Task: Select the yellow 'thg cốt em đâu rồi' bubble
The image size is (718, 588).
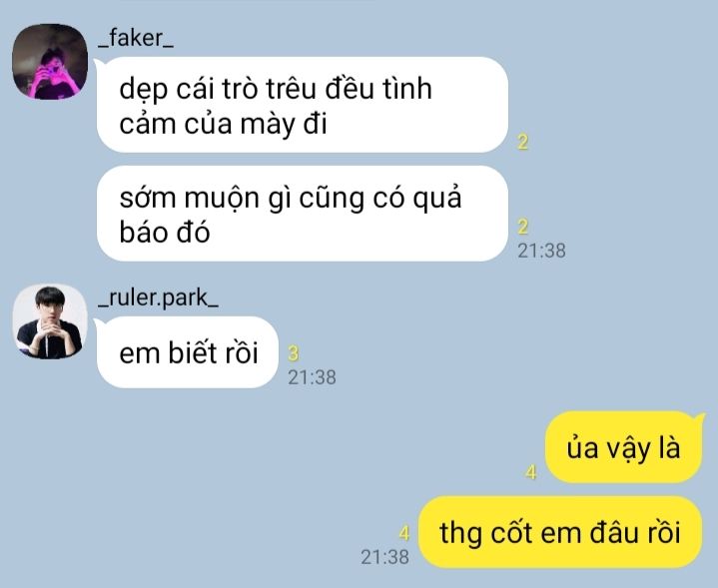Action: pos(560,532)
